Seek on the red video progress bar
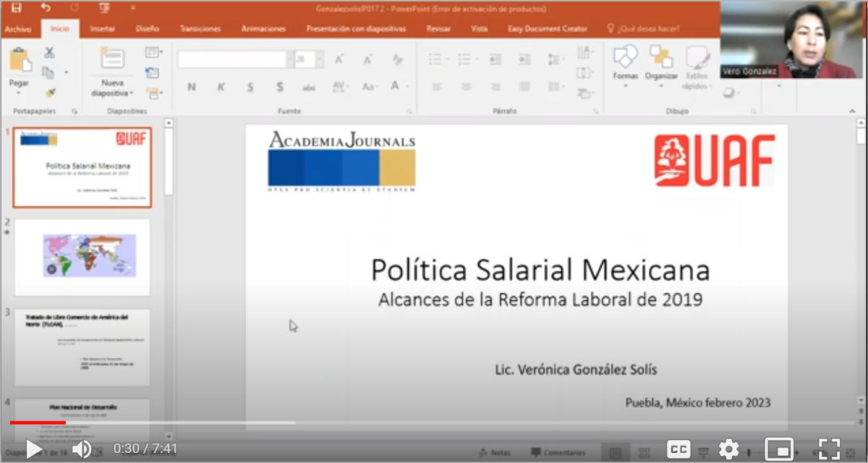This screenshot has height=463, width=868. pyautogui.click(x=38, y=422)
